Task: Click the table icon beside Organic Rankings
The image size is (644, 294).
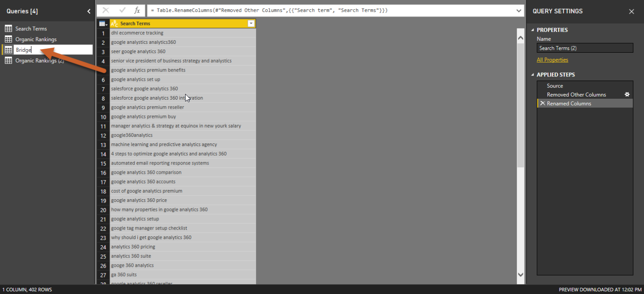Action: tap(8, 39)
